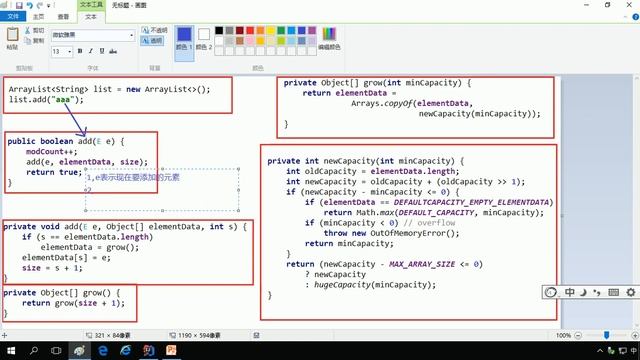Pick the brown palette color in second row

click(x=240, y=40)
